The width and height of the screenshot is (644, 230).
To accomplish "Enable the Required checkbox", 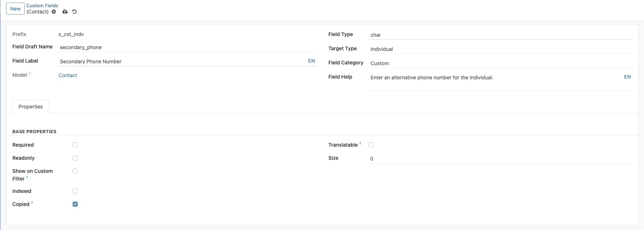I will [75, 145].
